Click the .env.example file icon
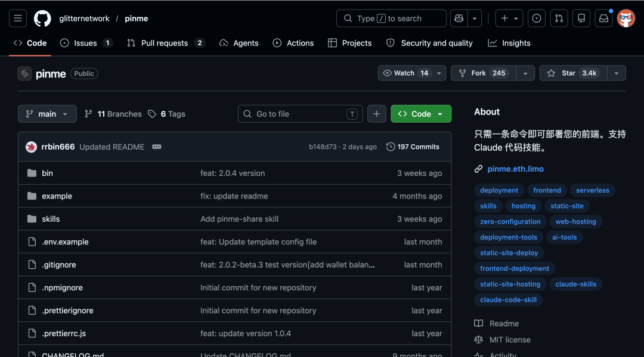 point(32,242)
